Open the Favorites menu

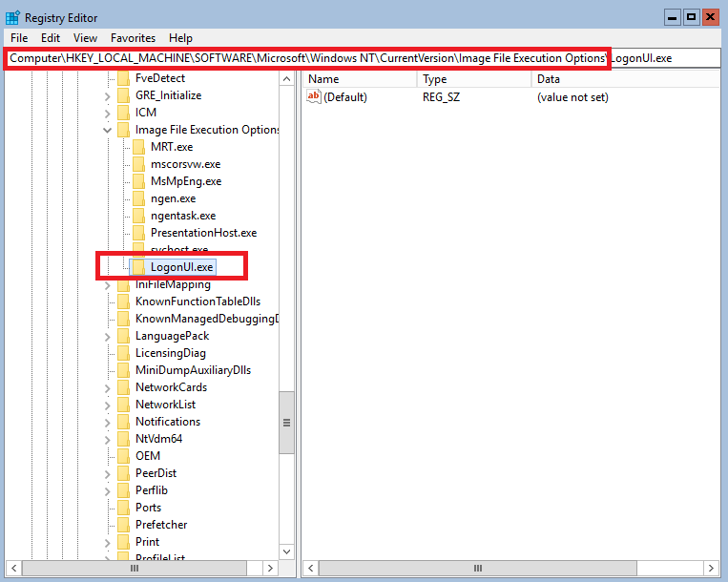tap(133, 38)
